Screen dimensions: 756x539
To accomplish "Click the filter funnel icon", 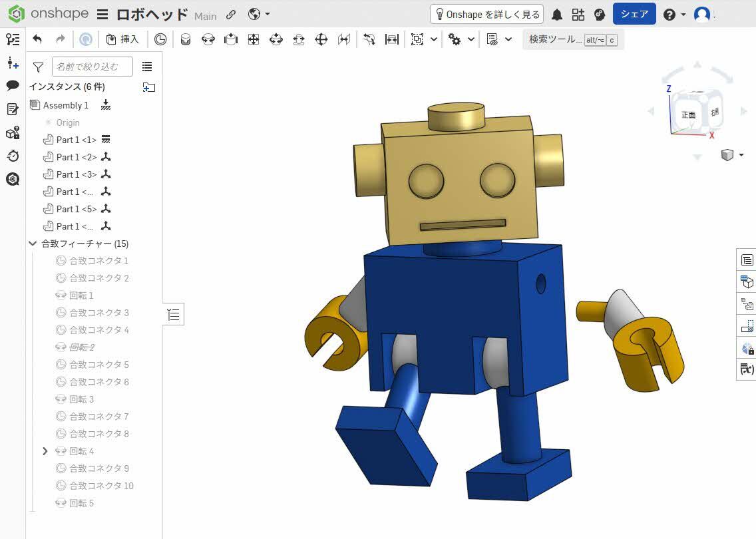I will [x=38, y=67].
